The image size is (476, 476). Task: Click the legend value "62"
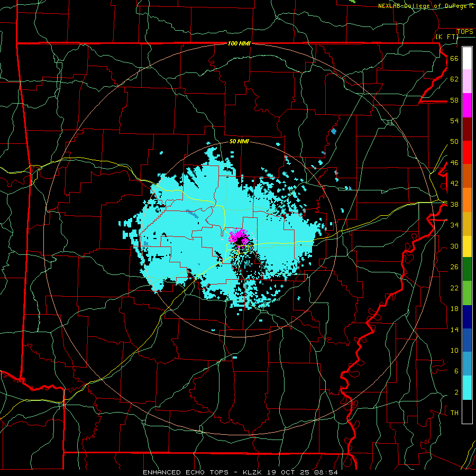pos(454,79)
